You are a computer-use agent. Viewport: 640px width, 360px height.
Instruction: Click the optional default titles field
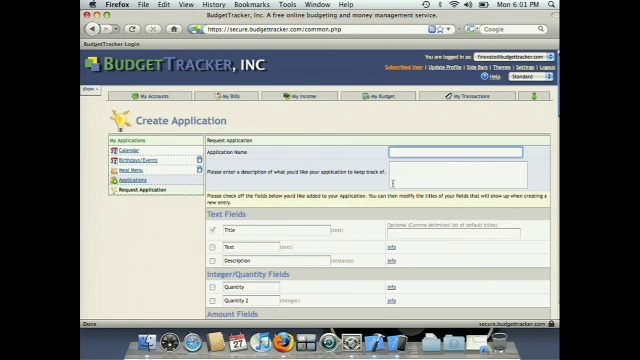coord(453,233)
